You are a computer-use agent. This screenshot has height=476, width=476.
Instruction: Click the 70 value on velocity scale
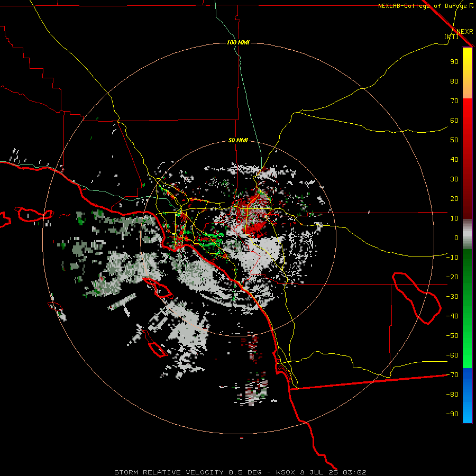[454, 101]
